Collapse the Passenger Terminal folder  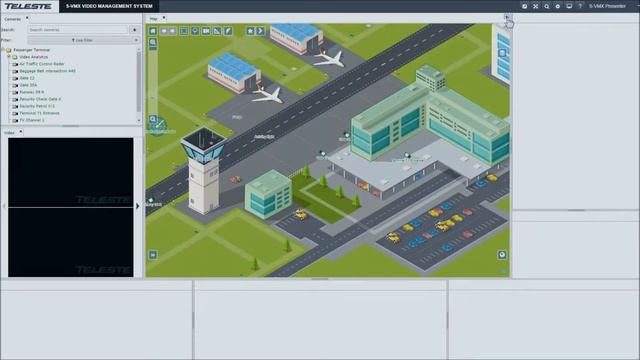[x=3, y=50]
